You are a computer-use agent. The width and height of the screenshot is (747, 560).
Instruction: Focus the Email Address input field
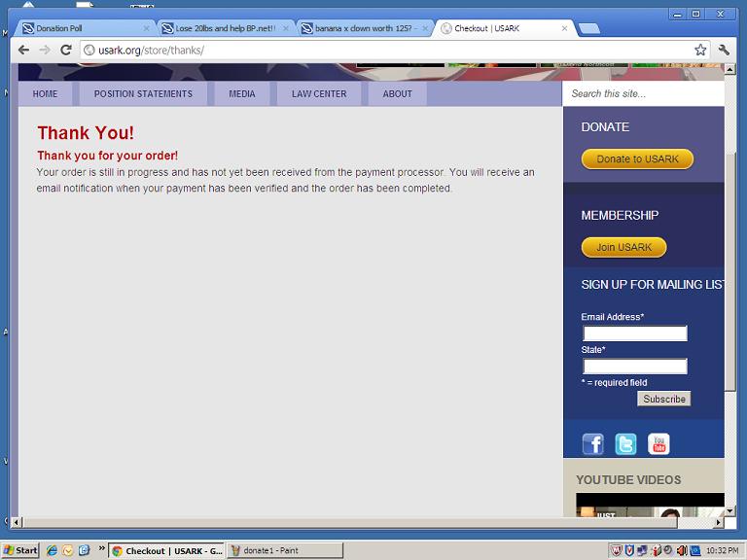[x=635, y=333]
